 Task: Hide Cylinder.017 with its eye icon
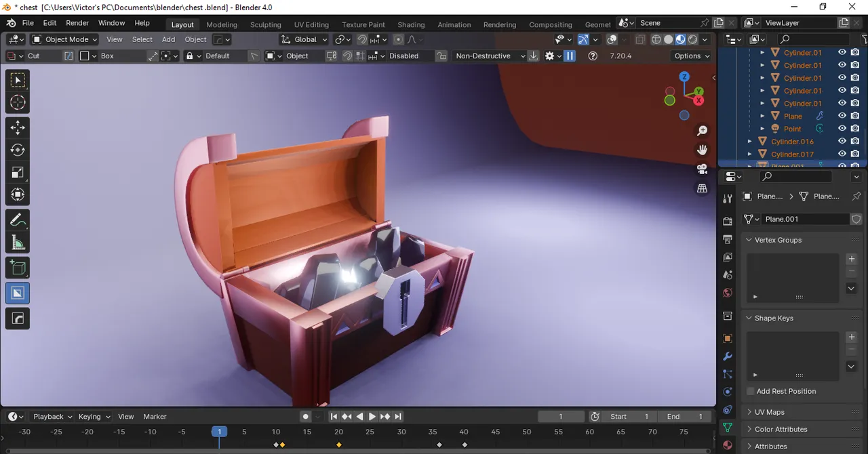pyautogui.click(x=842, y=154)
